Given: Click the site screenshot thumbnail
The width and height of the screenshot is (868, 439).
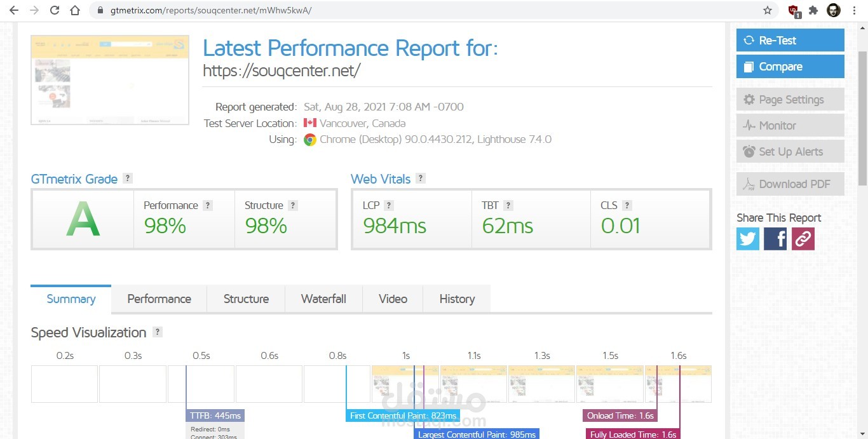Looking at the screenshot, I should click(x=110, y=80).
